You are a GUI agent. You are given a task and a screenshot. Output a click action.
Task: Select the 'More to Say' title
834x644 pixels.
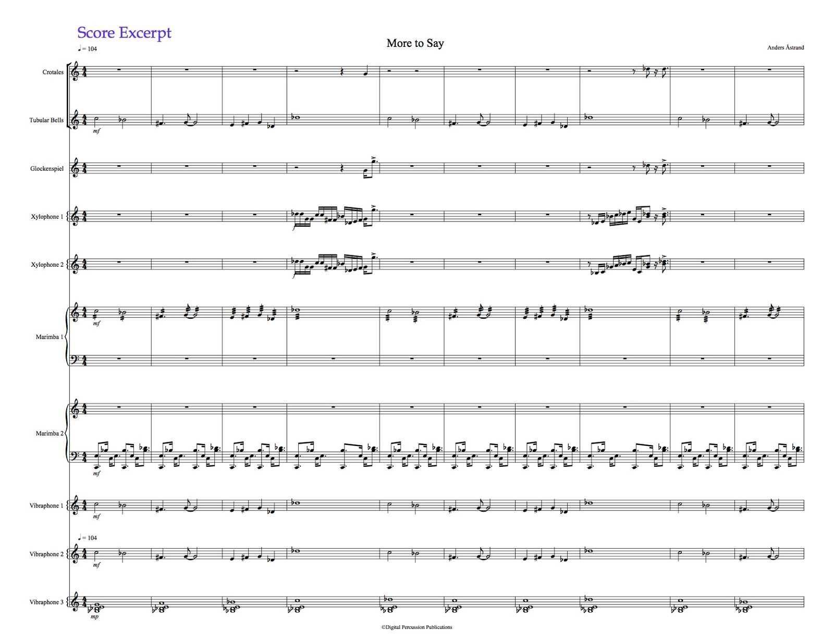[x=415, y=43]
